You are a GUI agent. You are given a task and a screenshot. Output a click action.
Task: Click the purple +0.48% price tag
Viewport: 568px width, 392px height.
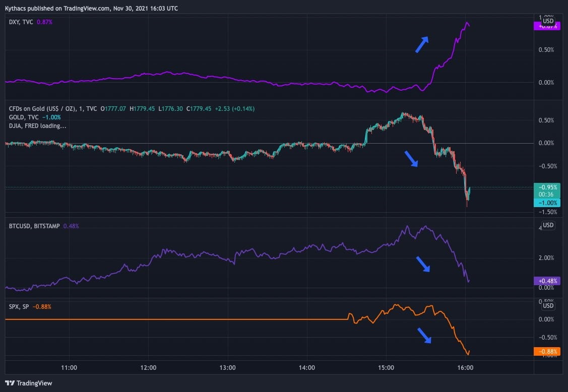click(546, 281)
